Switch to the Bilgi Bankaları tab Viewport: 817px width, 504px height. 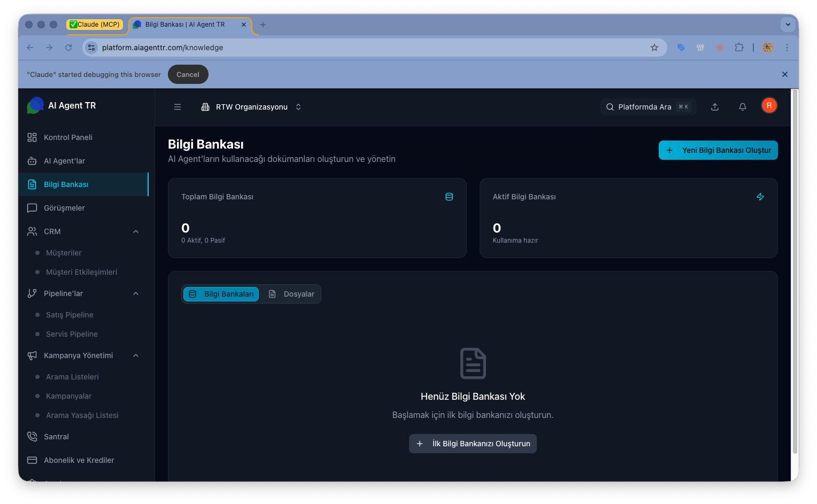tap(221, 294)
